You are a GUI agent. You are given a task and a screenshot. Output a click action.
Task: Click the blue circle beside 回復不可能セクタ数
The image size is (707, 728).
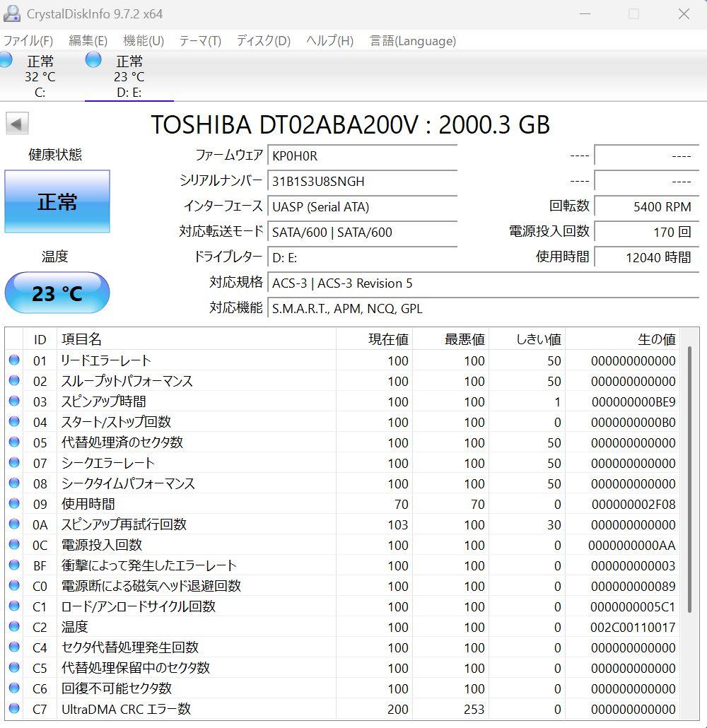(15, 689)
